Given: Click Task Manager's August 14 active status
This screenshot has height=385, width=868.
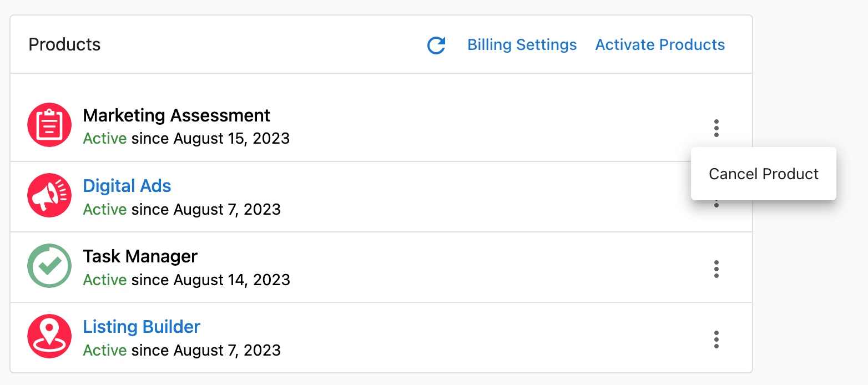Looking at the screenshot, I should tap(186, 280).
